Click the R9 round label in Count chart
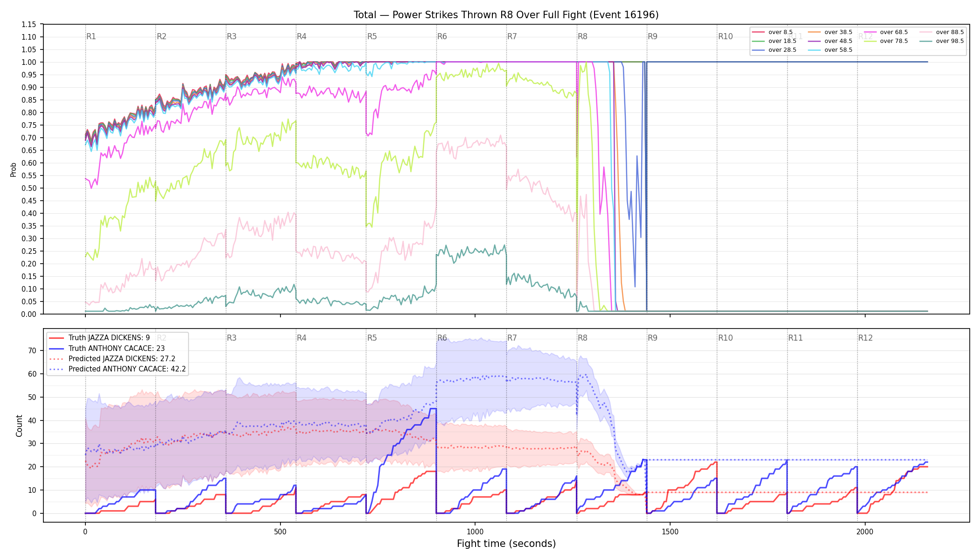The width and height of the screenshot is (980, 560). click(x=652, y=338)
